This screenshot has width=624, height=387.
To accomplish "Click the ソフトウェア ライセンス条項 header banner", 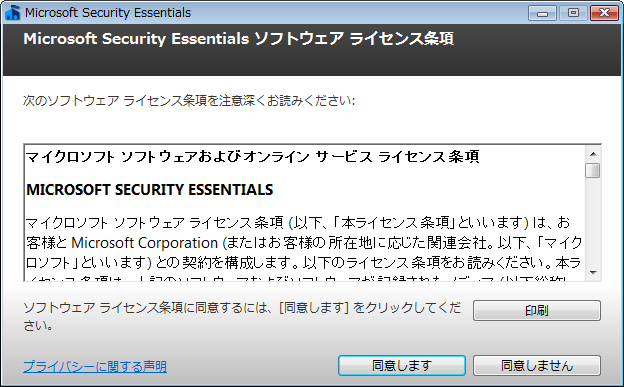I will pyautogui.click(x=239, y=39).
